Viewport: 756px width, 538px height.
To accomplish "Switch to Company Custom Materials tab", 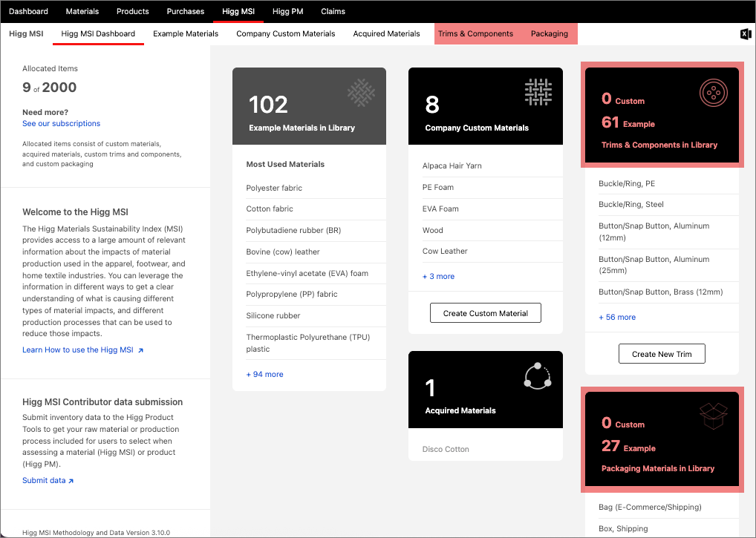I will [286, 33].
